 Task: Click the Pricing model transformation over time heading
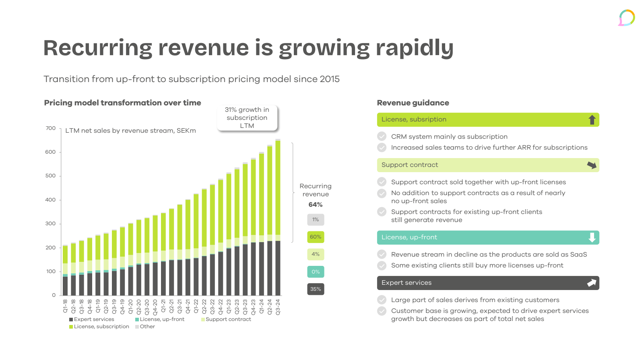[122, 103]
